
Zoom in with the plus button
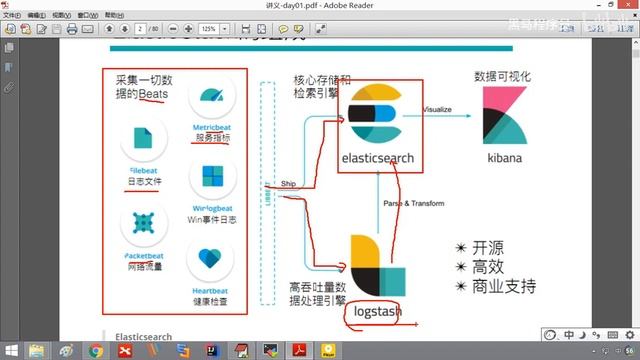click(x=188, y=29)
